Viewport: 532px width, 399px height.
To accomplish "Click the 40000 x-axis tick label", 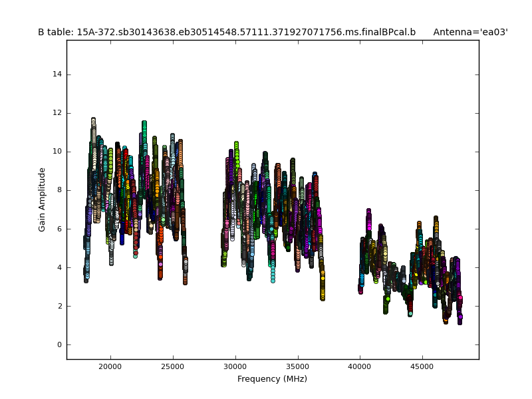I will [x=360, y=366].
